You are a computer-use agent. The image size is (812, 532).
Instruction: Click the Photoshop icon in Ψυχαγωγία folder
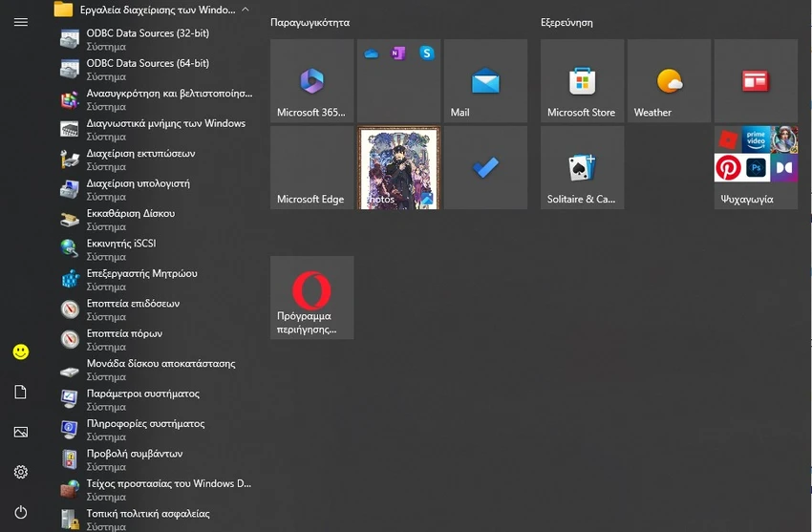(756, 168)
